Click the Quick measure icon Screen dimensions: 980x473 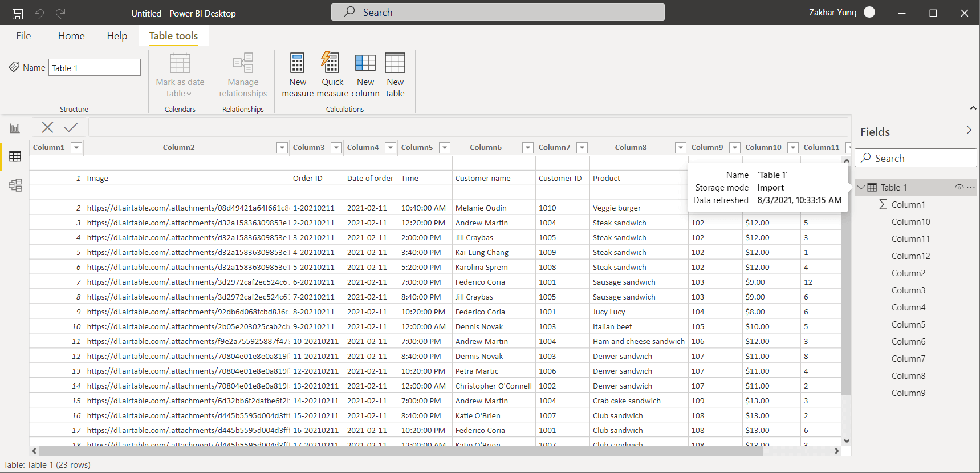(331, 62)
